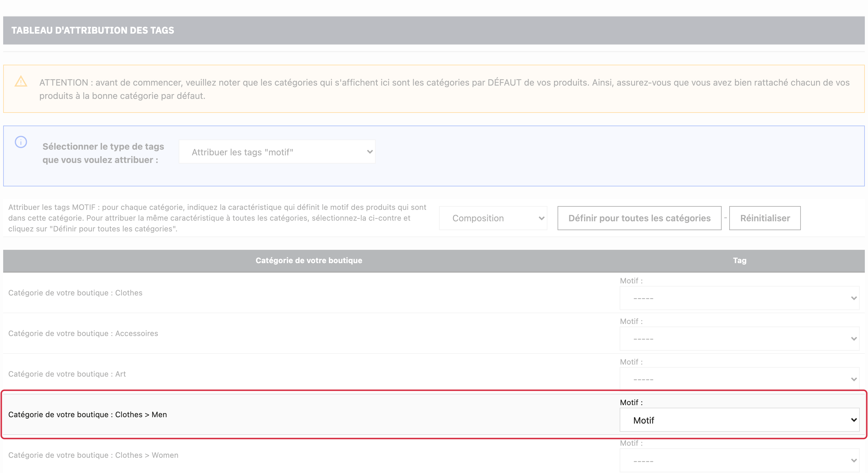Click Définir pour toutes les catégories button
This screenshot has height=473, width=868.
[x=639, y=218]
